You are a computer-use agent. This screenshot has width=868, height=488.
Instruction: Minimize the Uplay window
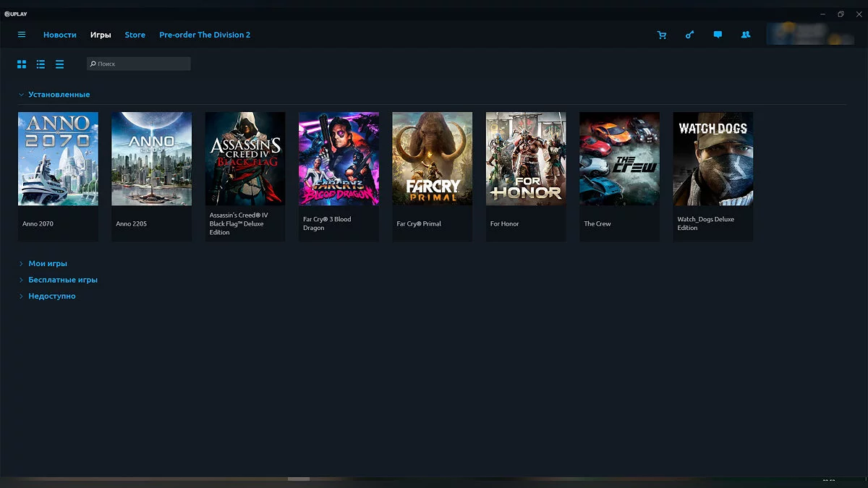[822, 14]
